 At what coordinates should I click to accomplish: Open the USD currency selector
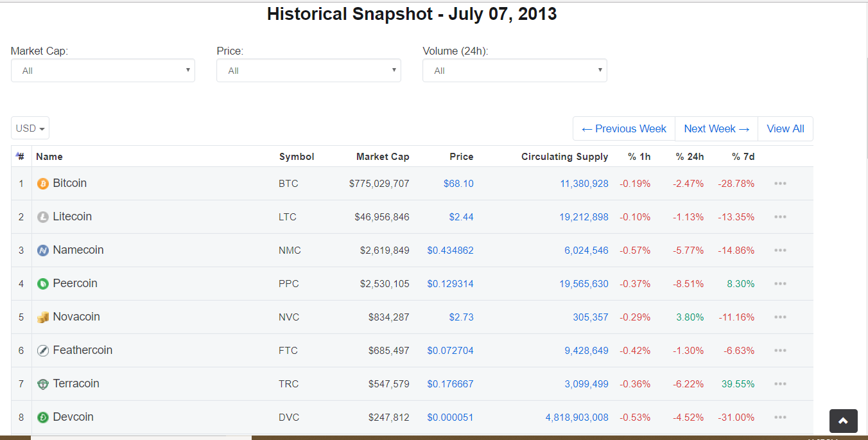(x=30, y=128)
